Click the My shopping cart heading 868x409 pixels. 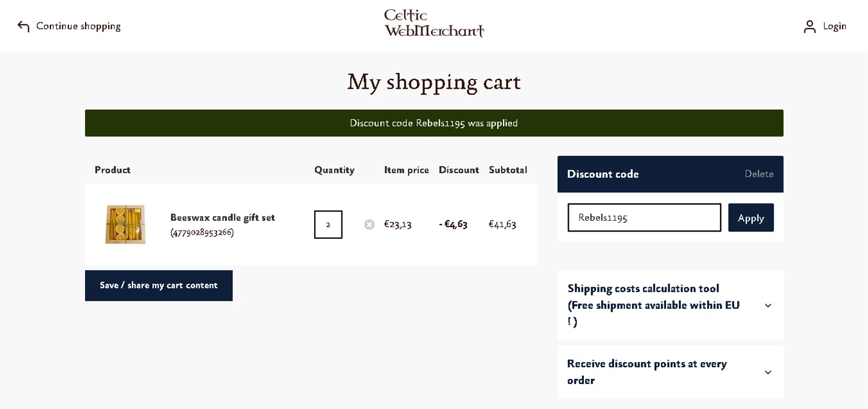[434, 82]
